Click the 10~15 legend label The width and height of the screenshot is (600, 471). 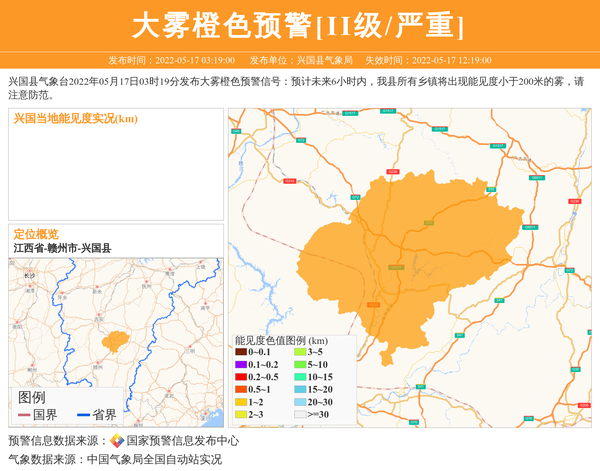(320, 377)
